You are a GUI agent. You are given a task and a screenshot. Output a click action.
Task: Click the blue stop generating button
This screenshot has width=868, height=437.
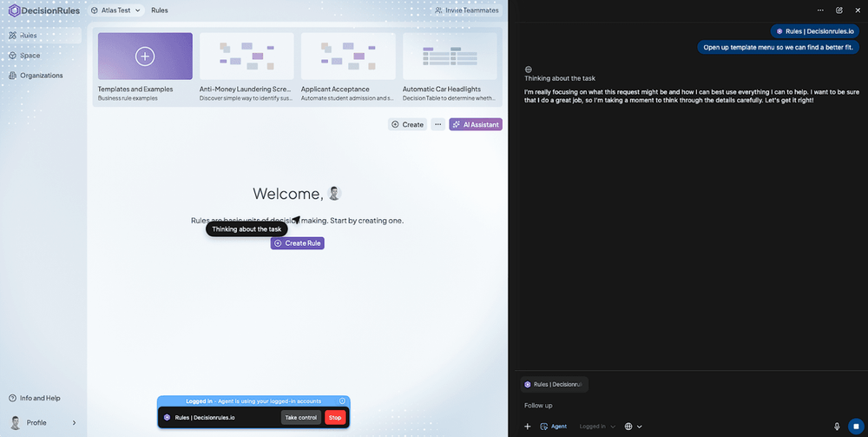coord(856,427)
